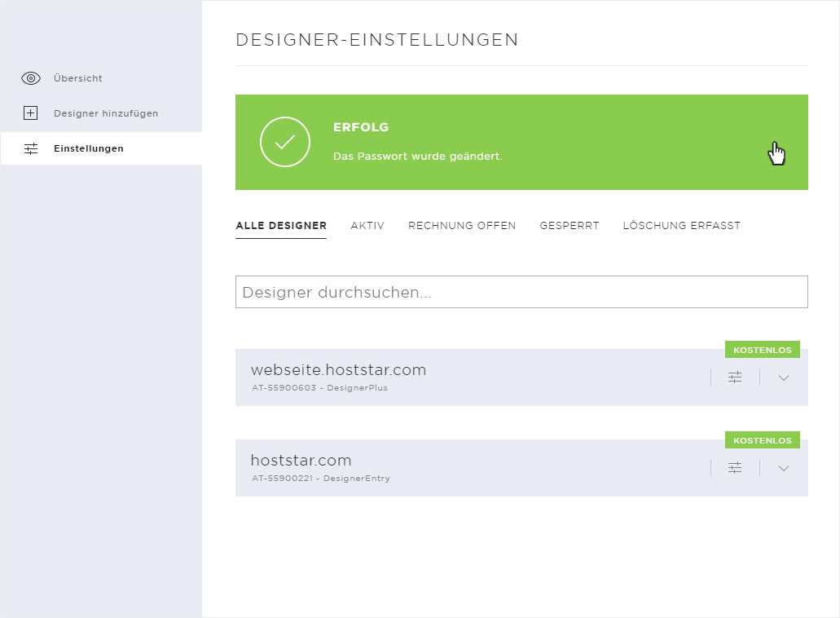Click the AT-55900603 - DesignerPlus text
This screenshot has height=618, width=840.
(320, 387)
